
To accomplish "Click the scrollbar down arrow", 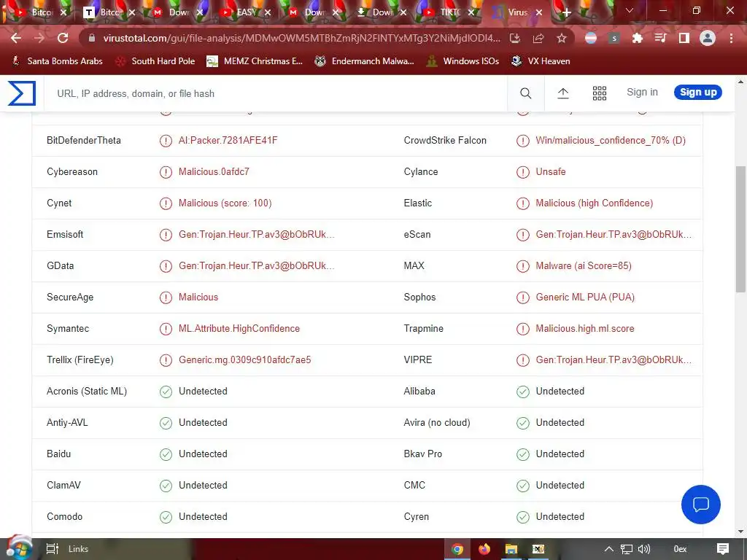I will 741,532.
